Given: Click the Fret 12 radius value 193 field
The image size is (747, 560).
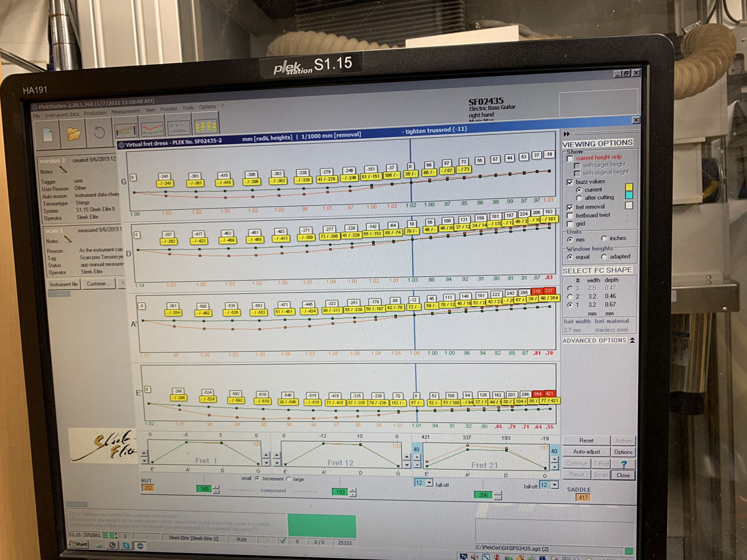Looking at the screenshot, I should pos(340,492).
